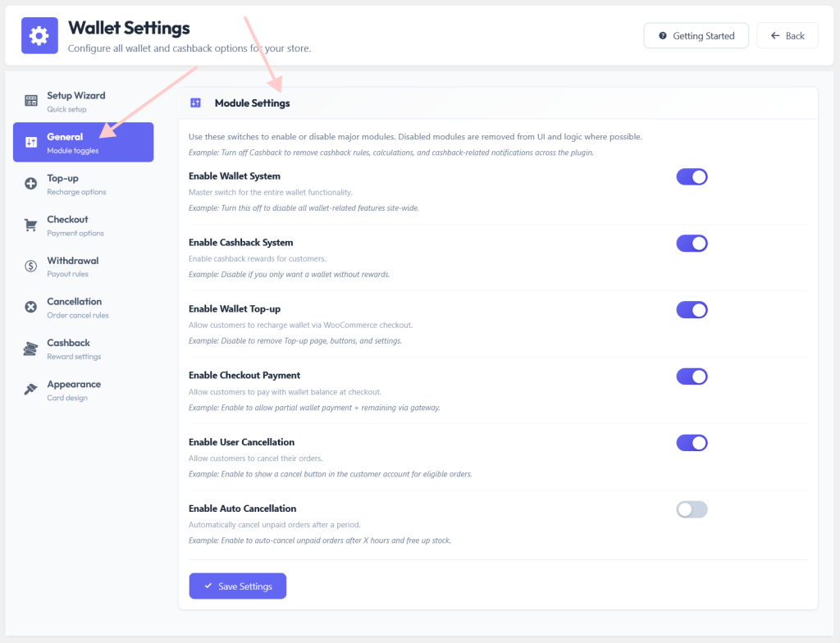840x643 pixels.
Task: Click the Cashback money stack icon
Action: [30, 349]
